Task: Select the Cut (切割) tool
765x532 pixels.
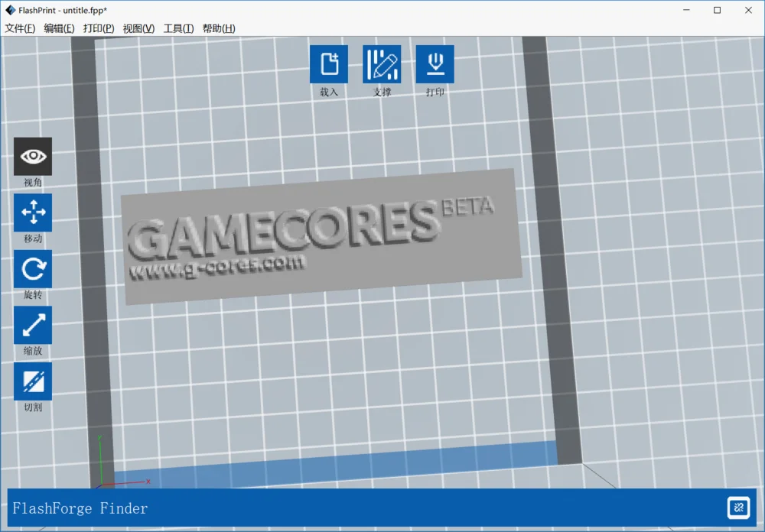Action: [x=33, y=381]
